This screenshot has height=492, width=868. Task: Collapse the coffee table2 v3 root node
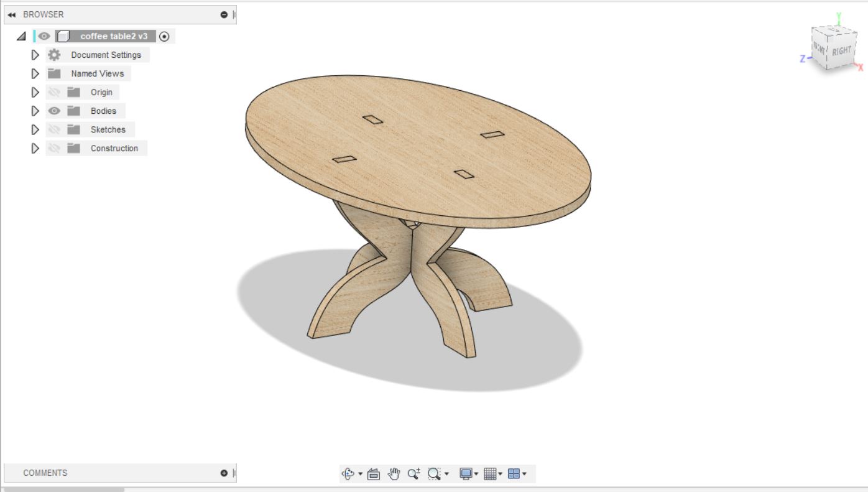(x=22, y=36)
